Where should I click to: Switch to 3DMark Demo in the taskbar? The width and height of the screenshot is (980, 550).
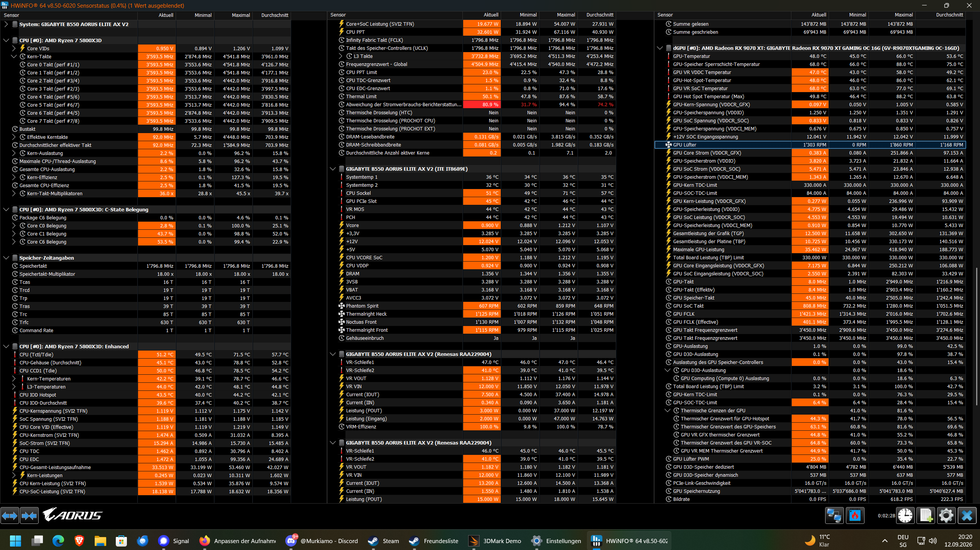pos(495,541)
